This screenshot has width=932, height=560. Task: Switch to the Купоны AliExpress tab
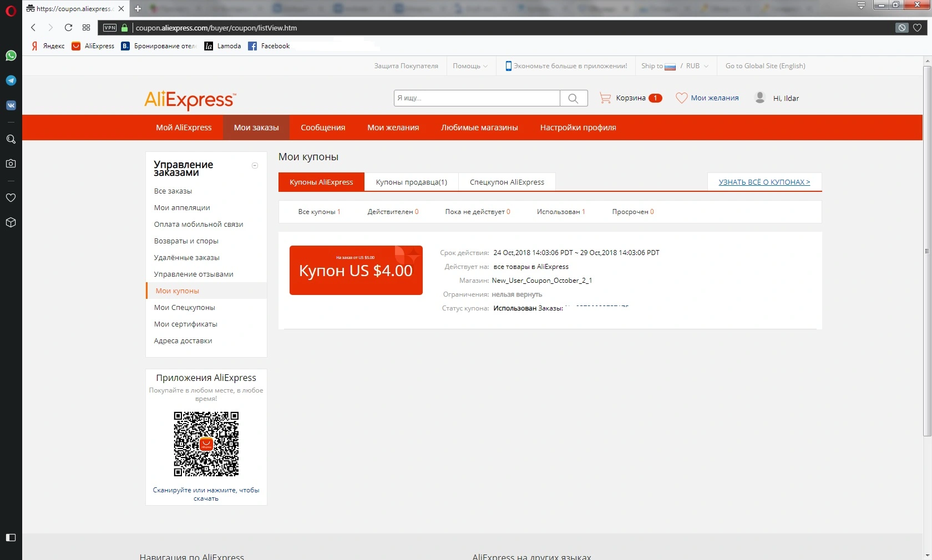click(x=321, y=182)
